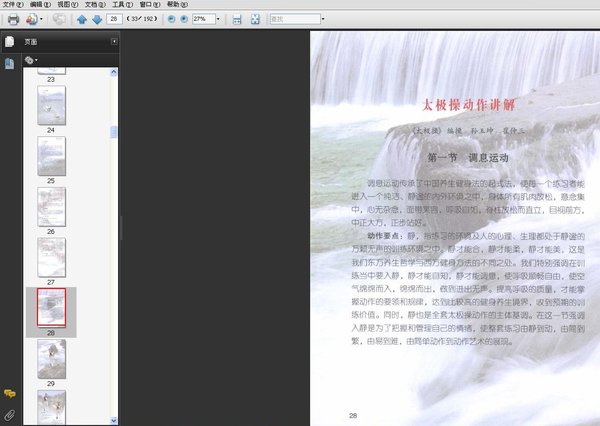The height and width of the screenshot is (426, 600).
Task: Click thumbnail scrollbar up arrow
Action: [x=114, y=72]
